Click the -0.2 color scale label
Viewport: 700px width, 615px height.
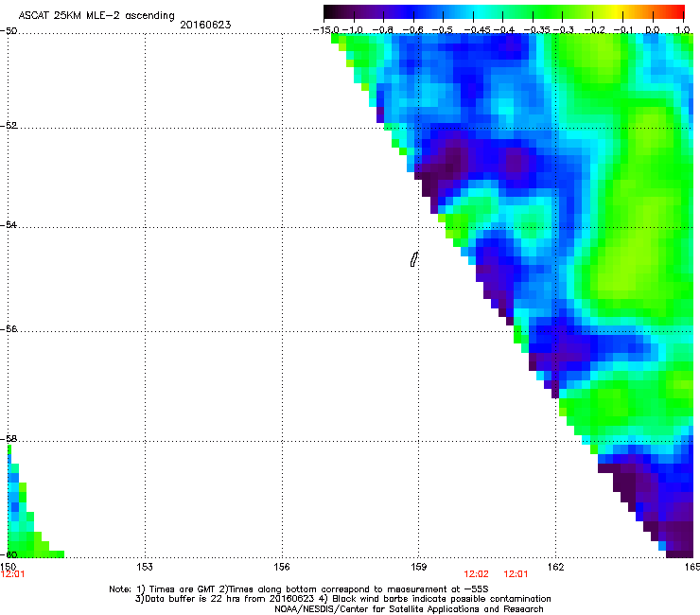pos(595,30)
